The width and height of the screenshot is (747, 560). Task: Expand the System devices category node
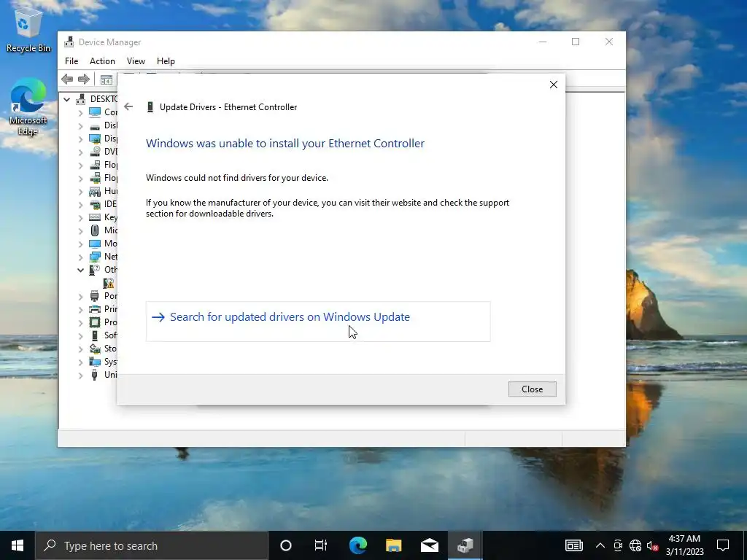point(80,362)
